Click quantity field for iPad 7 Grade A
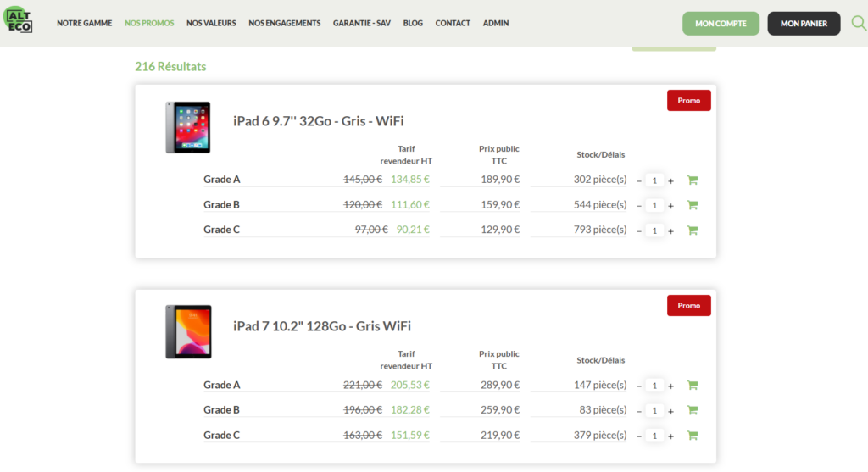This screenshot has width=868, height=472. 654,386
